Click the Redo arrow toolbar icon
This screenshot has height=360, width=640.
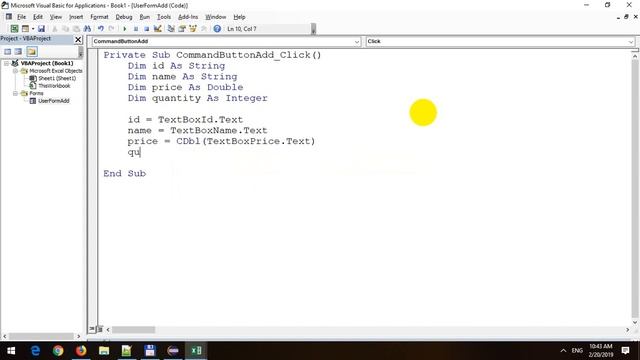click(111, 29)
